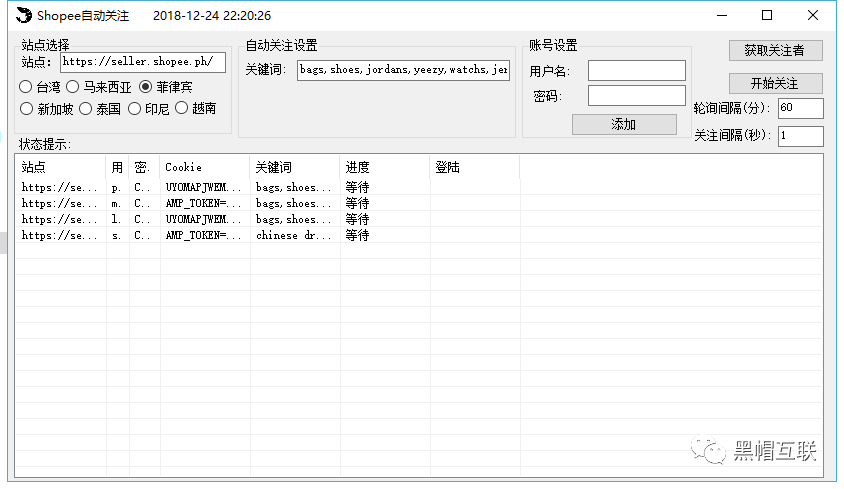
Task: Click the 'chinese dr...' keyword cell
Action: coord(293,235)
